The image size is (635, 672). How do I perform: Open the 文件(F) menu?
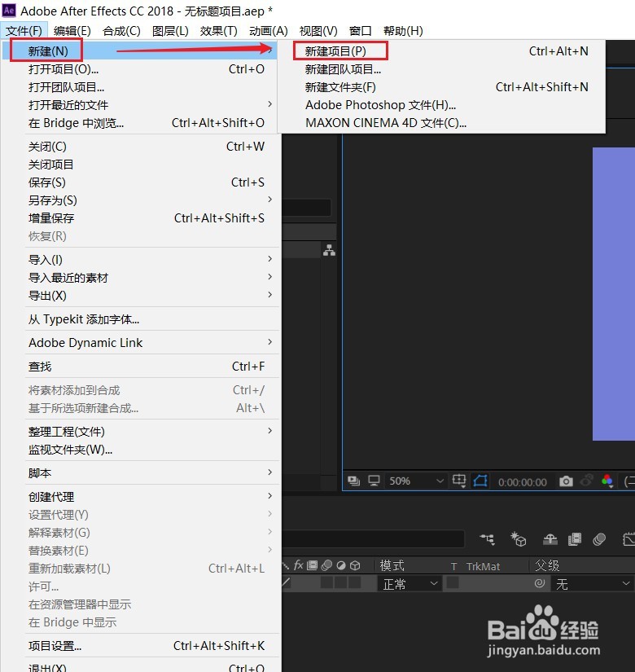tap(24, 31)
